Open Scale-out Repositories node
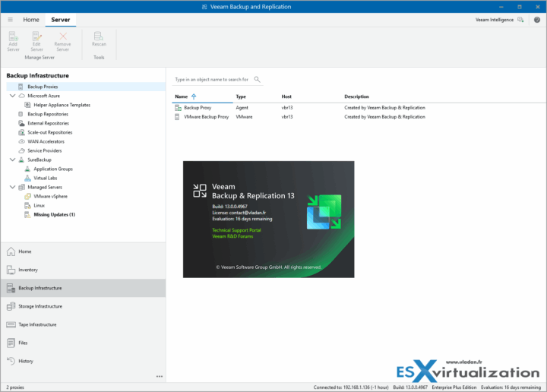This screenshot has width=547, height=392. tap(50, 132)
